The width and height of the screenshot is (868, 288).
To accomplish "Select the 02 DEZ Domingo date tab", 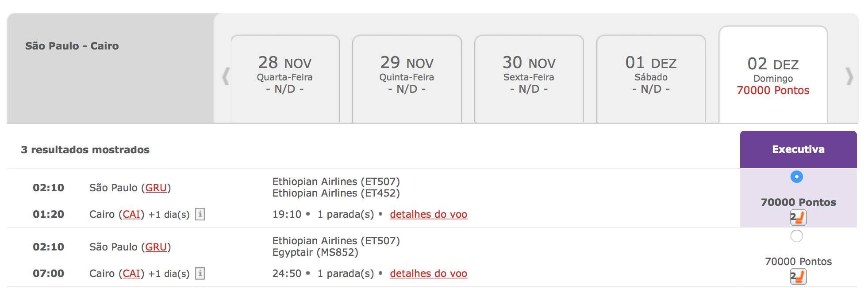I will coord(773,75).
